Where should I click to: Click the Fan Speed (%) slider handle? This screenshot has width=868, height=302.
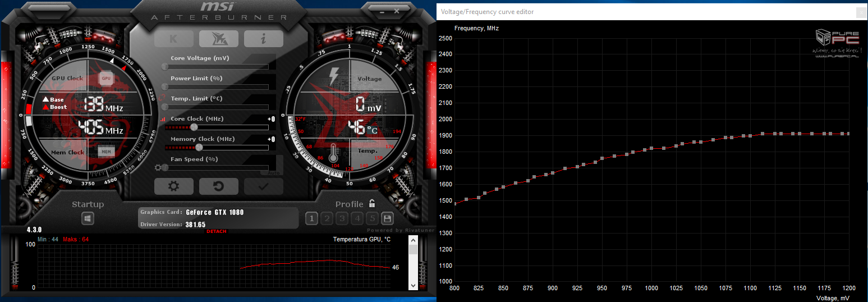coord(166,167)
